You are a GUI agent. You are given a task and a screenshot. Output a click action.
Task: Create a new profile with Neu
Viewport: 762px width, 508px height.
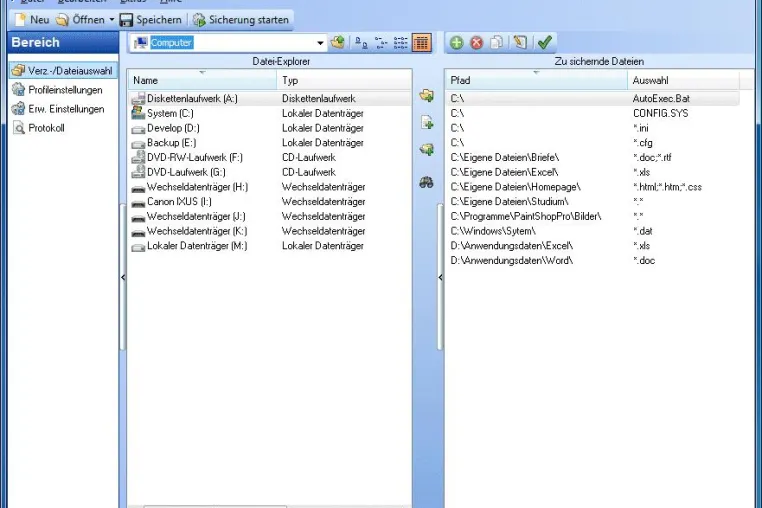32,20
